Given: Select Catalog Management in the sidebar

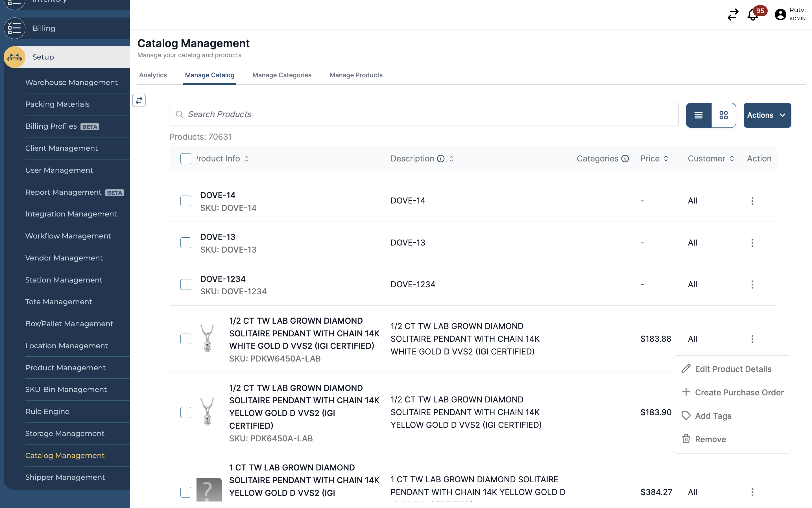Looking at the screenshot, I should point(65,455).
